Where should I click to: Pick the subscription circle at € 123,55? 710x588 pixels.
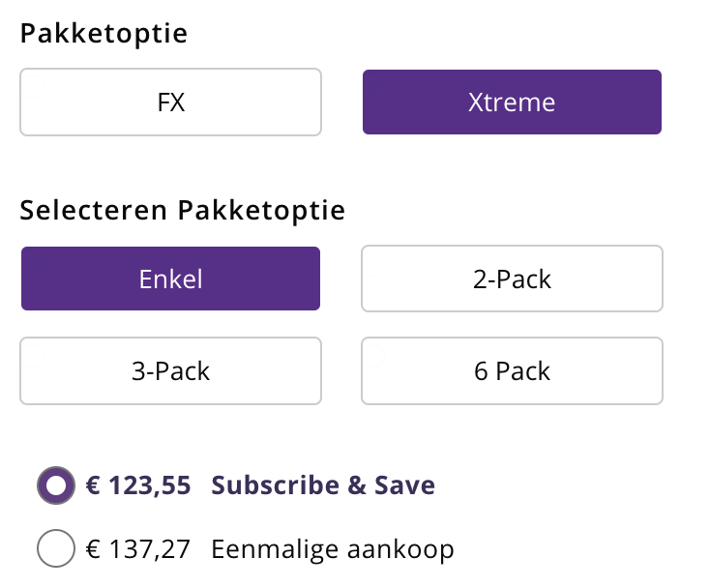(x=56, y=485)
